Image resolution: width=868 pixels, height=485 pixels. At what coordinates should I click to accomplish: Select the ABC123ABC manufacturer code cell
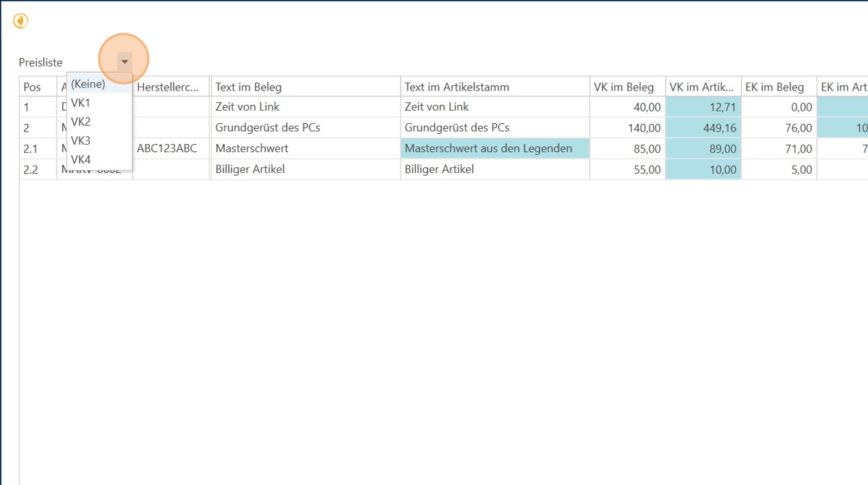[171, 148]
